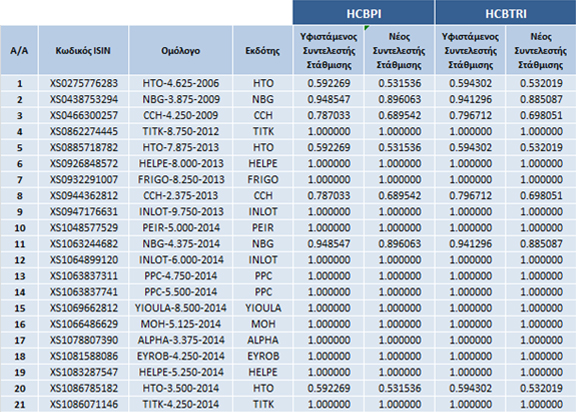Click the A/A column header
Image resolution: width=576 pixels, height=412 pixels.
tap(19, 50)
